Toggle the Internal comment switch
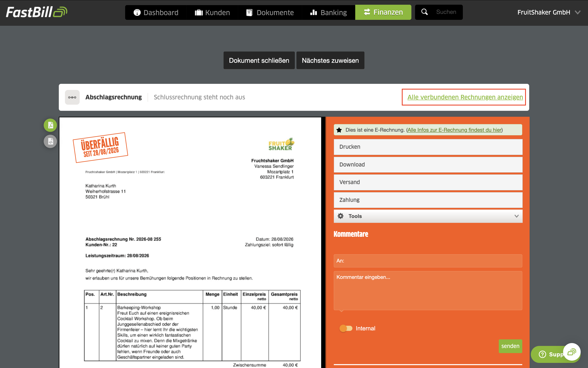This screenshot has width=588, height=368. 346,328
